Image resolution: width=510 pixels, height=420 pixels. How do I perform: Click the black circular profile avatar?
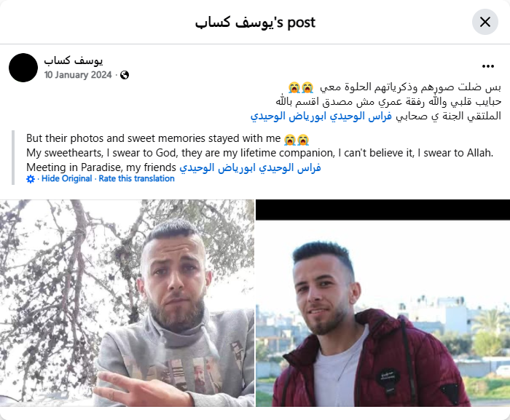(23, 68)
